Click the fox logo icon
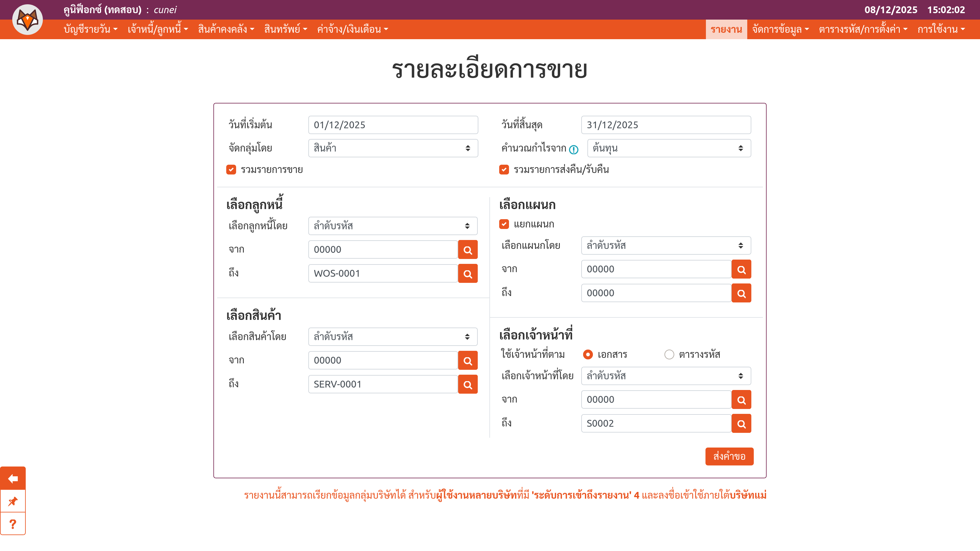The width and height of the screenshot is (980, 551). (x=27, y=20)
